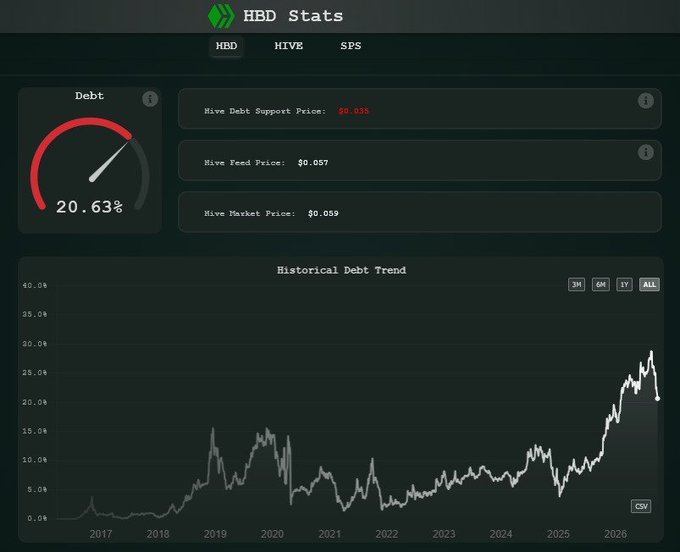Click the $0.059 market price value

[x=323, y=213]
